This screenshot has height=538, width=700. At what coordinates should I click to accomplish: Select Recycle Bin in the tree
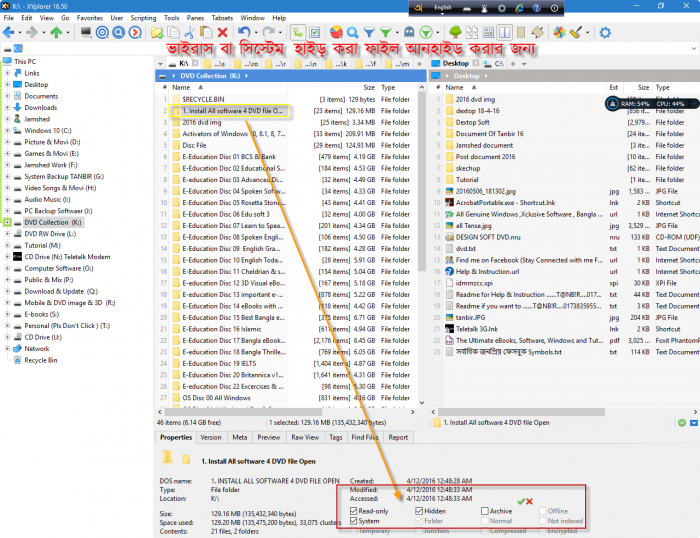[x=41, y=360]
